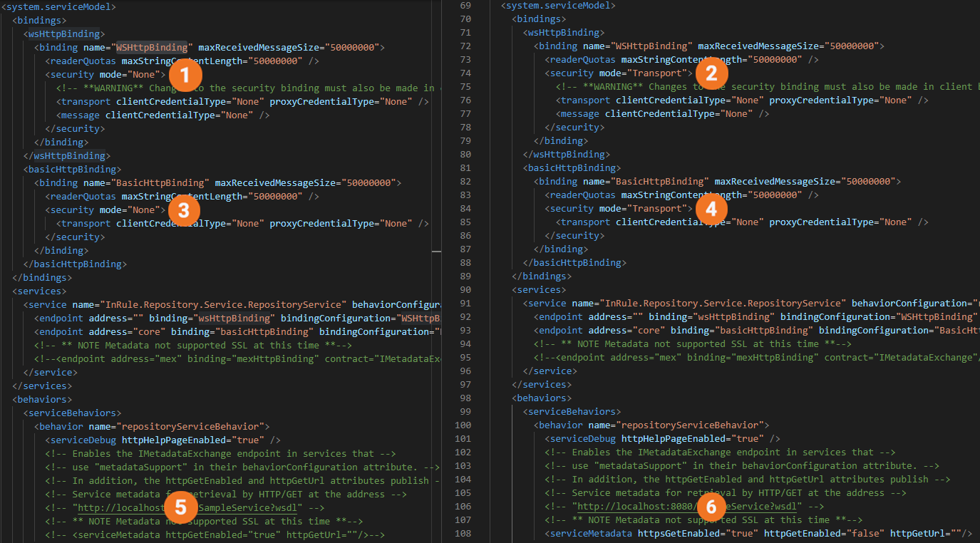Viewport: 980px width, 543px height.
Task: Click security mode "None" beside marker 3
Action: pyautogui.click(x=143, y=210)
